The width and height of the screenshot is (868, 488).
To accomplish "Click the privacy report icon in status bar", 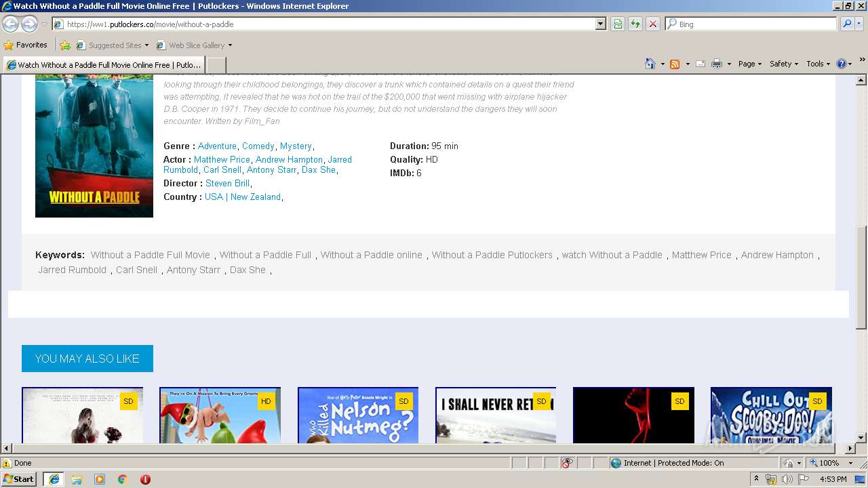I will coord(567,463).
